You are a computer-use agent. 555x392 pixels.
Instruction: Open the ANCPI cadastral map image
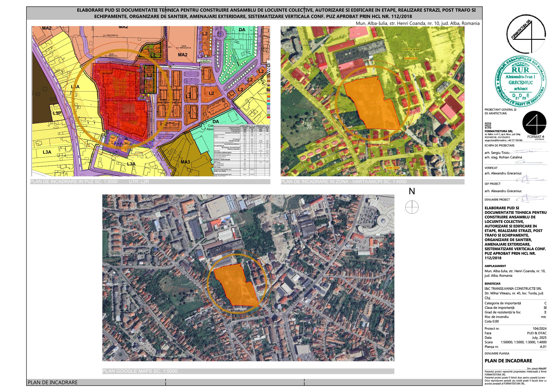(x=372, y=101)
